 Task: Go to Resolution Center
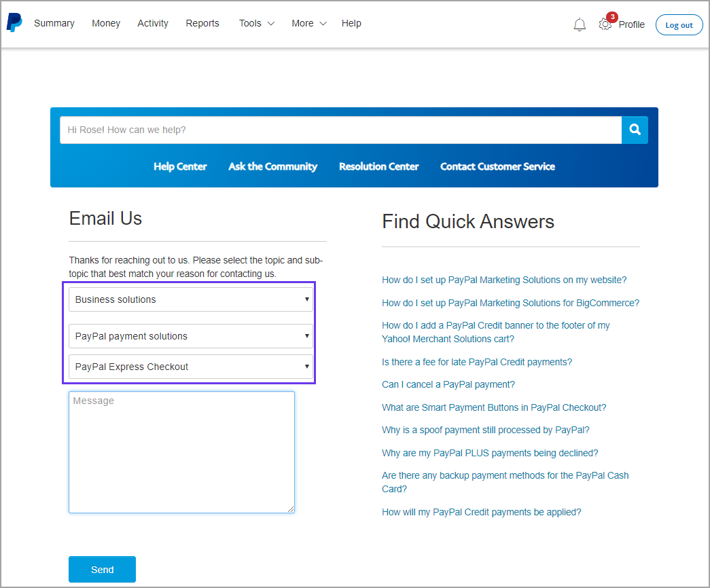pyautogui.click(x=378, y=166)
